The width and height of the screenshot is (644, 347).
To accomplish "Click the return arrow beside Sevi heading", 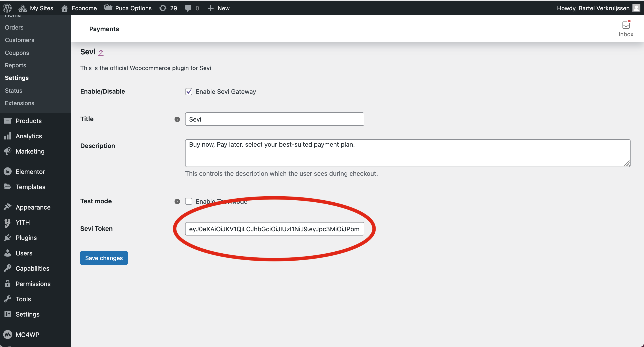I will 101,52.
